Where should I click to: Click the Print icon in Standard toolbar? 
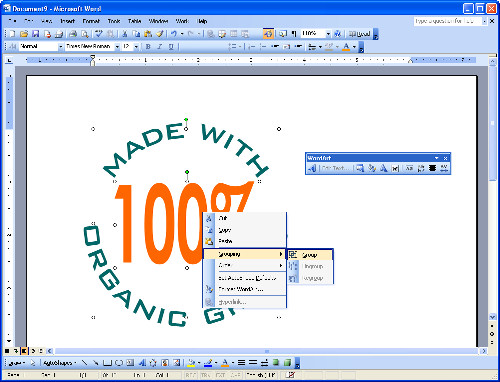point(73,34)
